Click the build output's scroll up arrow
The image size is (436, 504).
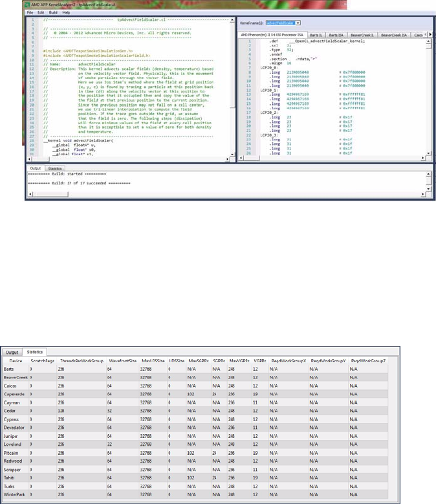[x=429, y=174]
